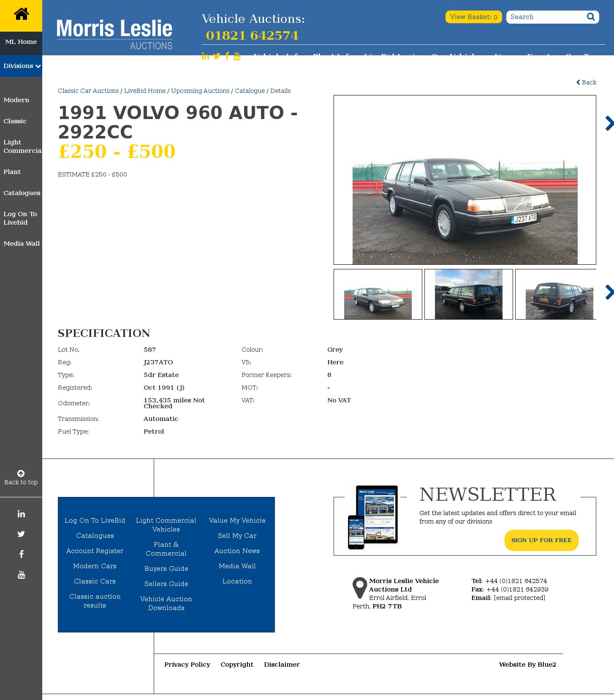Open footer Classic Cars link
Screen dimensions: 614x700
pyautogui.click(x=95, y=581)
